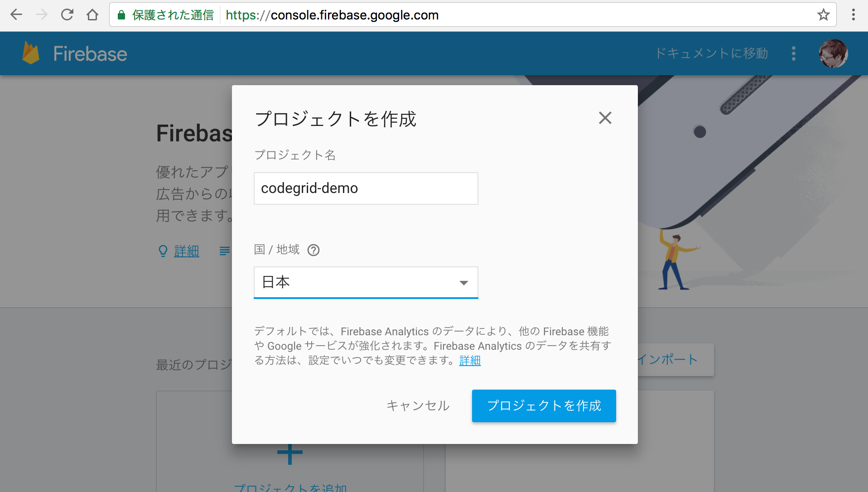868x492 pixels.
Task: Click the Firebase title text in header
Action: click(x=90, y=54)
